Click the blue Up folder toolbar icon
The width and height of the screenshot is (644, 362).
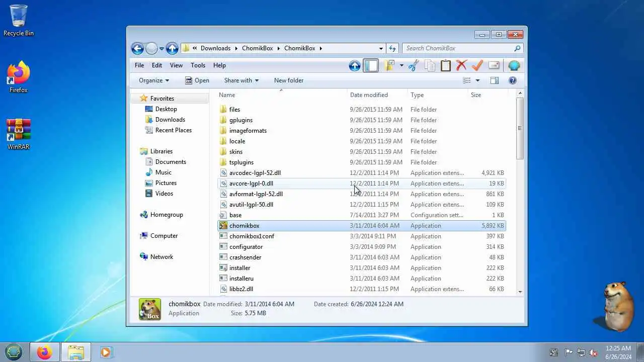click(355, 65)
